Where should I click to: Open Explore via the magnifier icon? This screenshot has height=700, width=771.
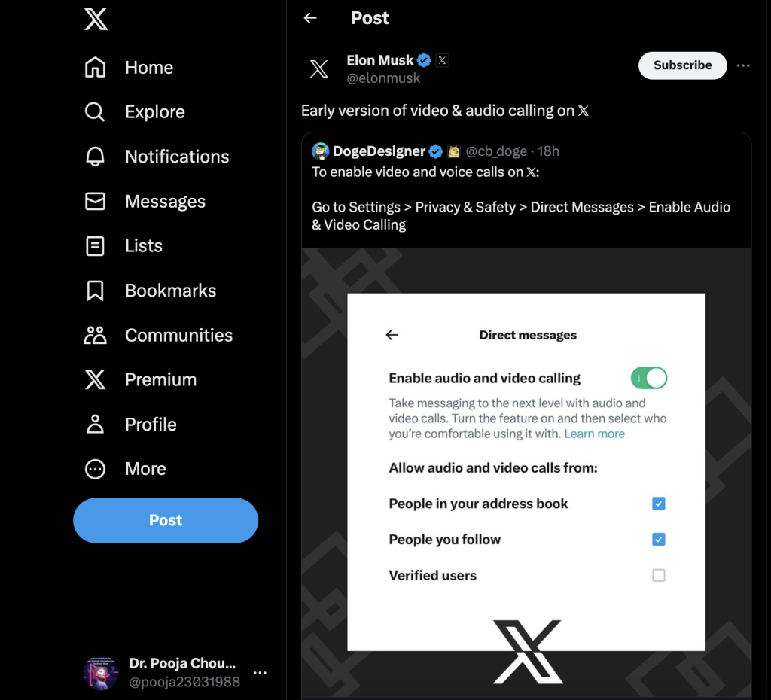click(x=94, y=111)
